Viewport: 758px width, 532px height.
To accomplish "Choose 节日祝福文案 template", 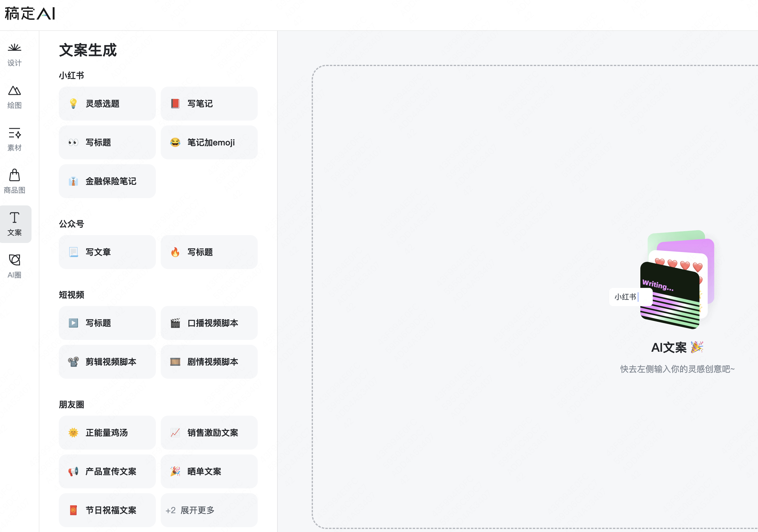I will coord(107,510).
